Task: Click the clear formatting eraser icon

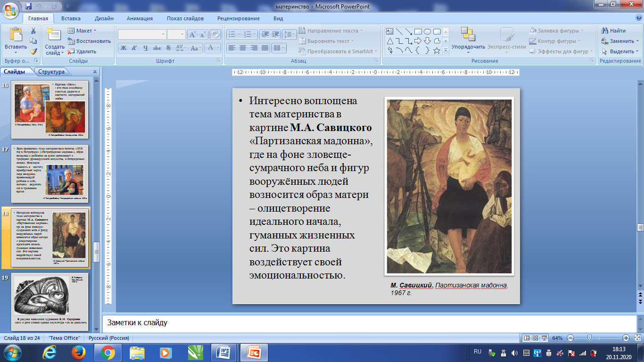Action: pos(215,34)
